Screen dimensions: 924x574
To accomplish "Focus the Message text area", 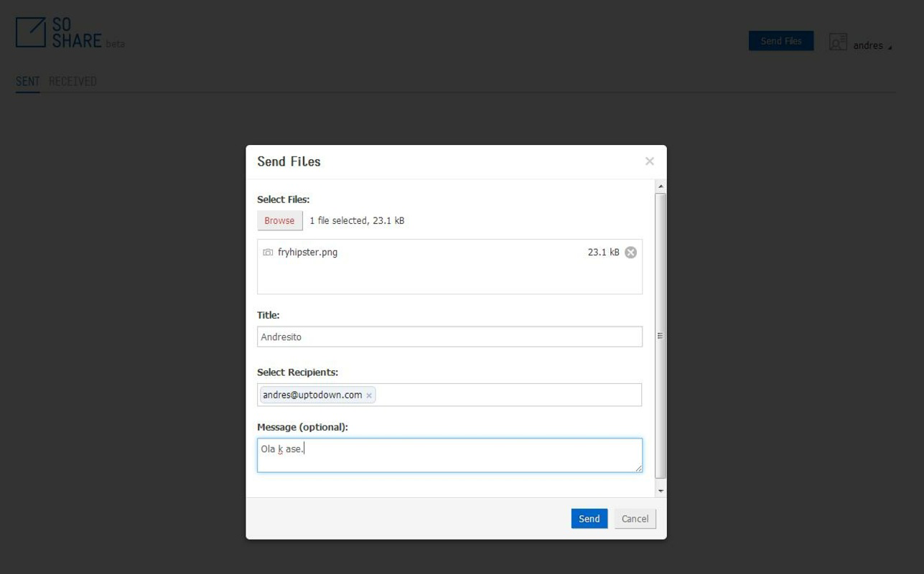I will point(449,455).
